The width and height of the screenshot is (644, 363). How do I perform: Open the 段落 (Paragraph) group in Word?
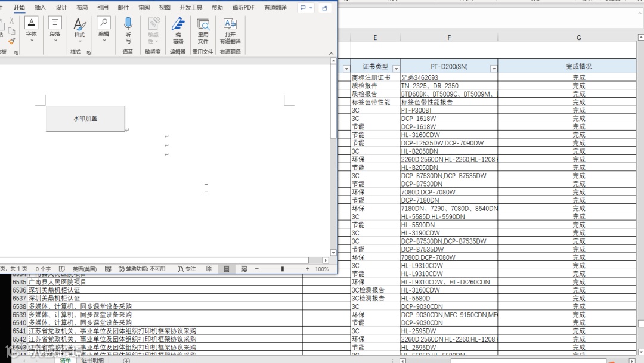(55, 29)
